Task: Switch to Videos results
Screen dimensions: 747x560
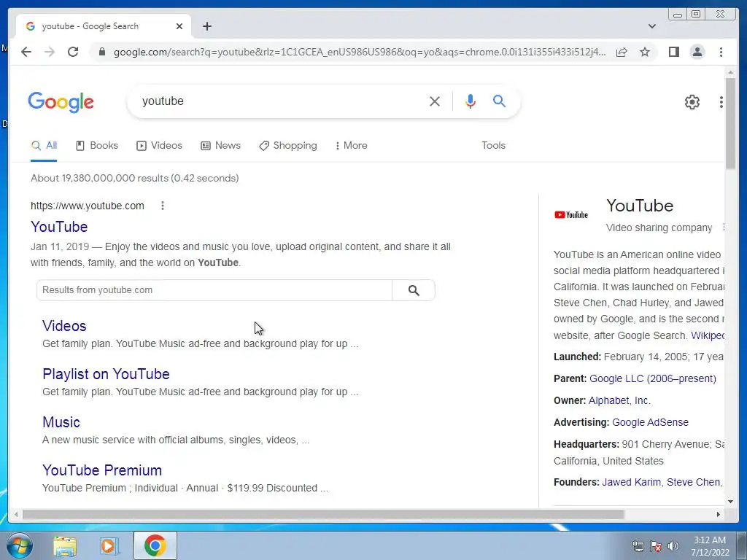Action: (x=159, y=146)
